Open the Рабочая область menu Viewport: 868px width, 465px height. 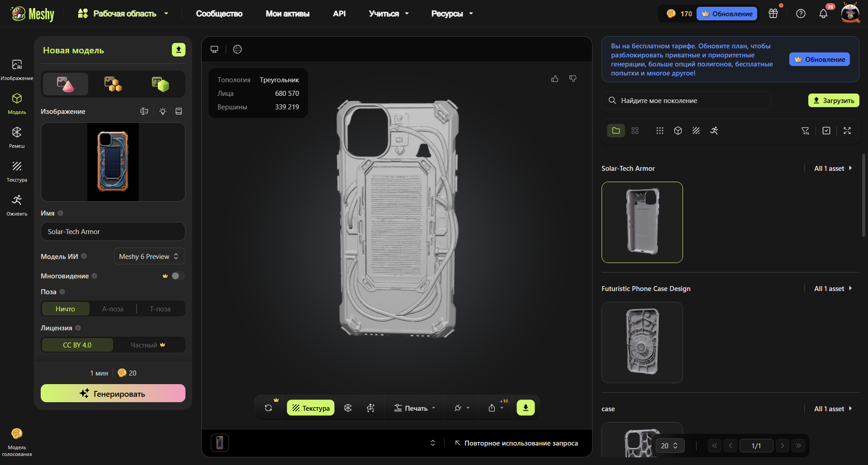[123, 14]
